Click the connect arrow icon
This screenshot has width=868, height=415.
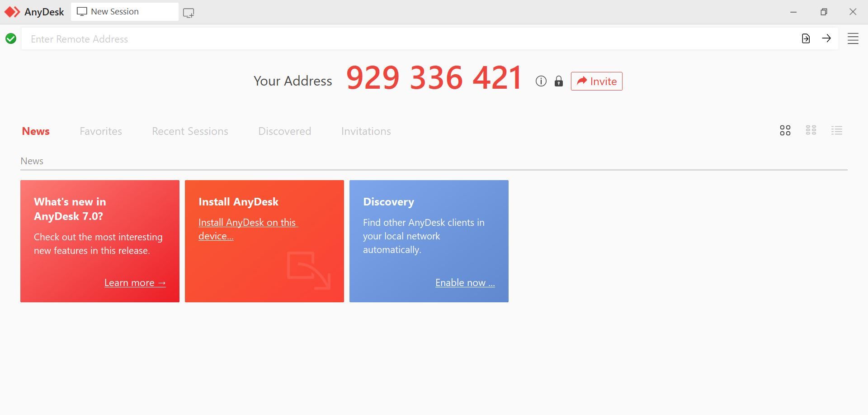pyautogui.click(x=826, y=38)
